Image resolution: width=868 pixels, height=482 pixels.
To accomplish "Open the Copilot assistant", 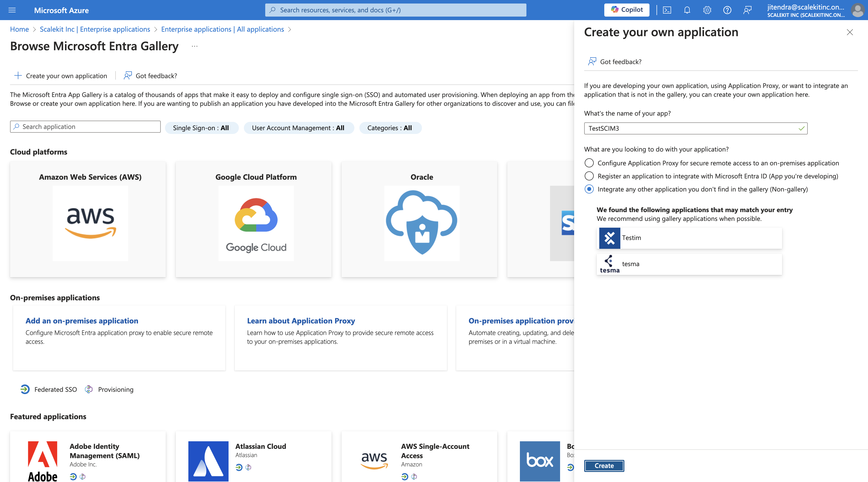I will (x=627, y=10).
